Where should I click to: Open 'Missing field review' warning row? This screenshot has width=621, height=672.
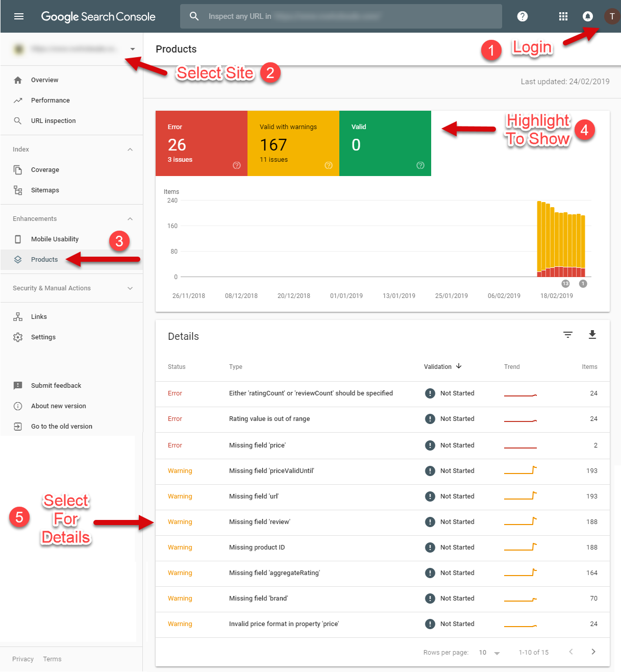click(x=383, y=522)
